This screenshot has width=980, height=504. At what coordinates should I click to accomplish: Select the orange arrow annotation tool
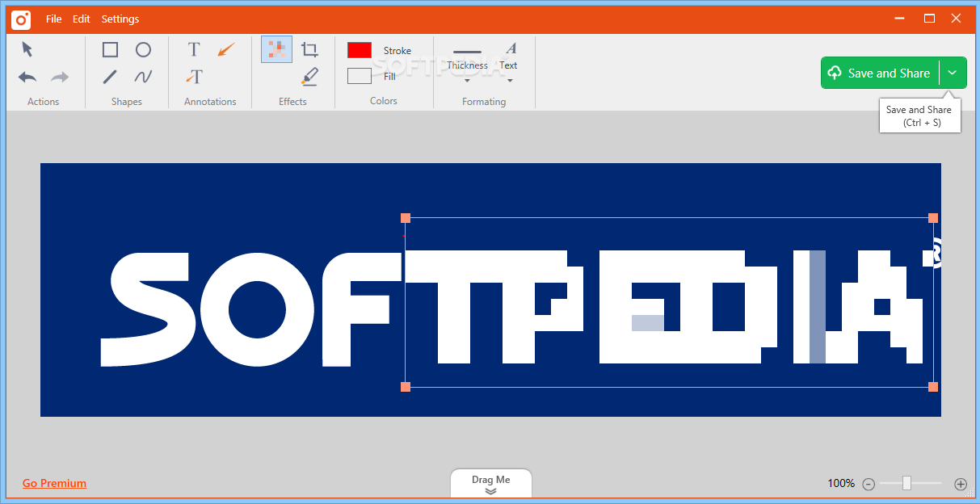click(226, 49)
